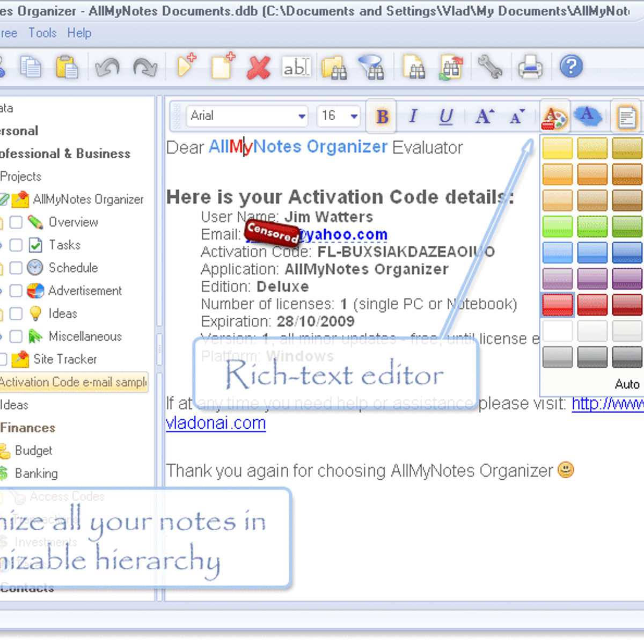Image resolution: width=644 pixels, height=644 pixels.
Task: Select the Activation Code e-mail sample note
Action: 73,382
